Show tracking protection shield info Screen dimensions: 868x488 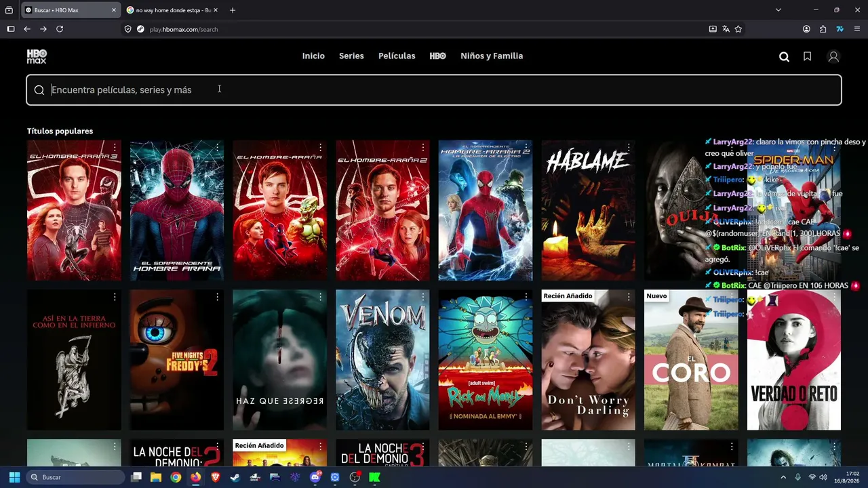[x=127, y=29]
